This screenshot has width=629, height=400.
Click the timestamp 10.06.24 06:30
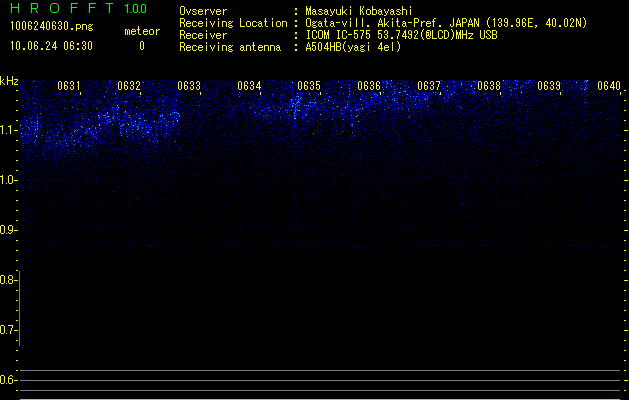click(51, 46)
